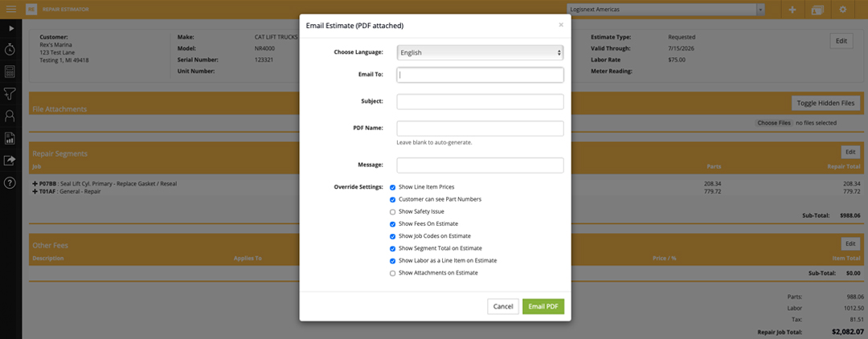
Task: Open the report chart icon in the sidebar
Action: (10, 138)
